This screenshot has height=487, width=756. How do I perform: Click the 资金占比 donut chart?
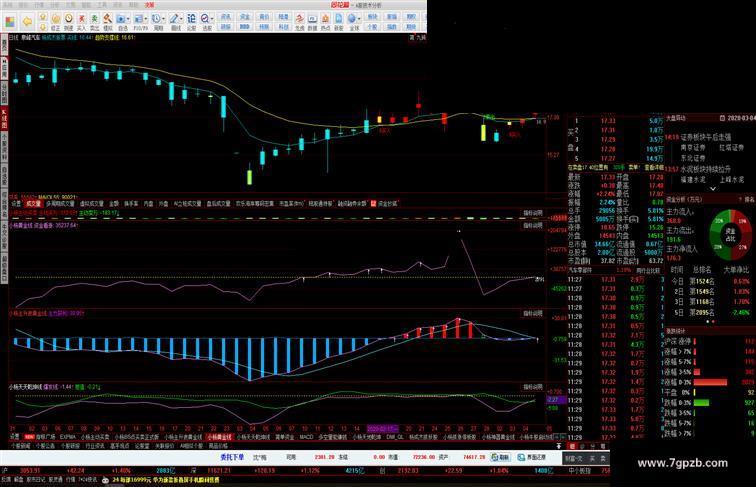730,234
